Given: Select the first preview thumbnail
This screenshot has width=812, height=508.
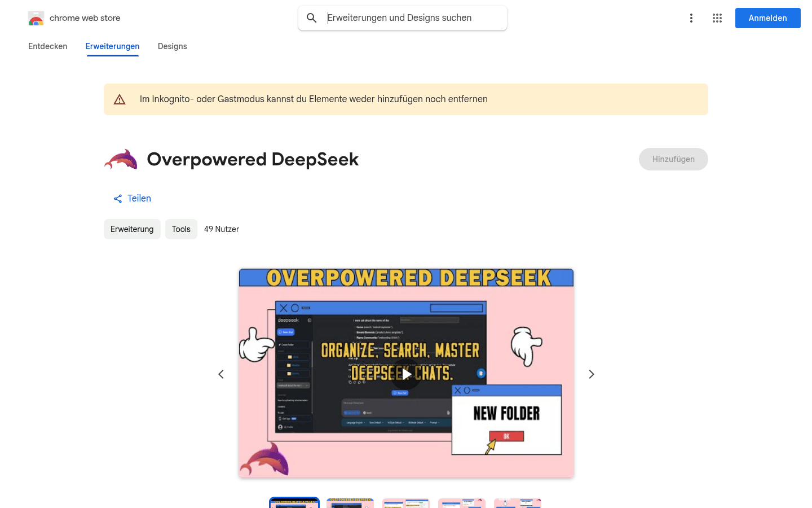Looking at the screenshot, I should tap(294, 503).
